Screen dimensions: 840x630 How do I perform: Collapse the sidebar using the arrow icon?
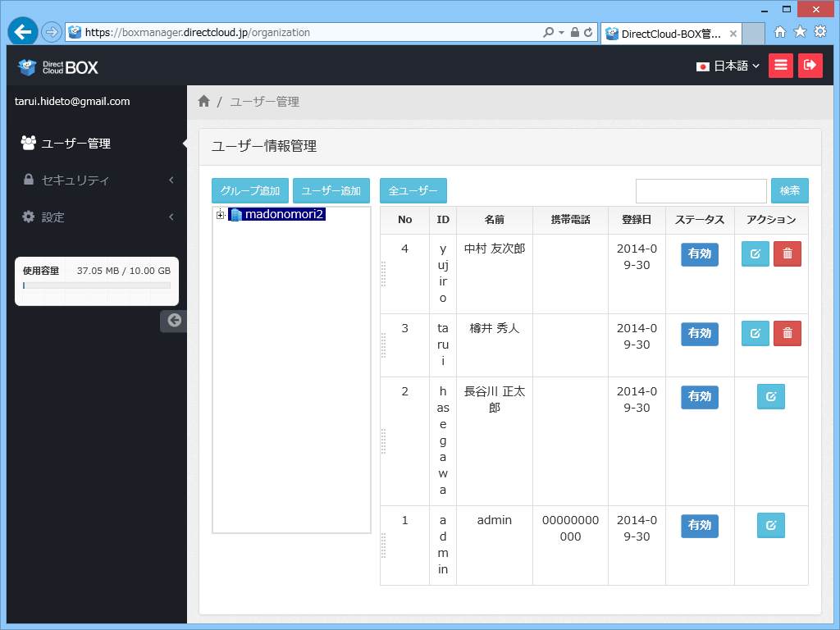(x=173, y=321)
